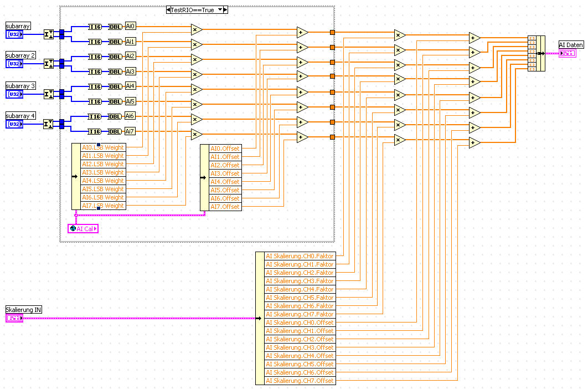The height and width of the screenshot is (389, 588).
Task: Click the top orange output tunnel on case border
Action: pyautogui.click(x=332, y=32)
